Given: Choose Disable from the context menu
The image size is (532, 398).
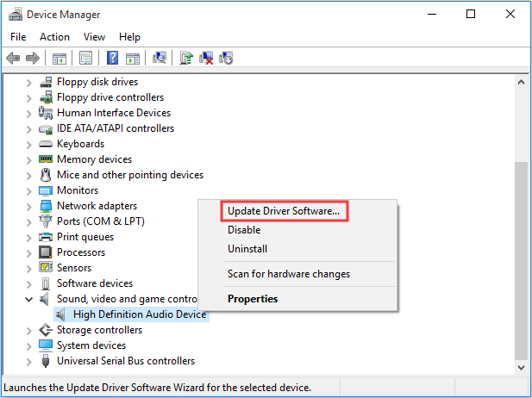Looking at the screenshot, I should [x=244, y=230].
